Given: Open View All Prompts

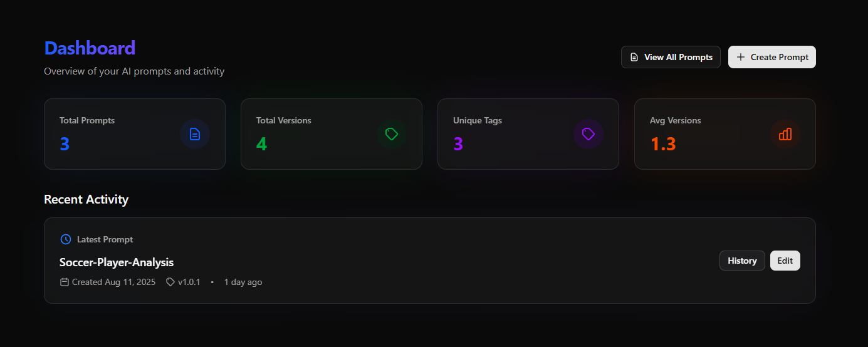Looking at the screenshot, I should (671, 57).
